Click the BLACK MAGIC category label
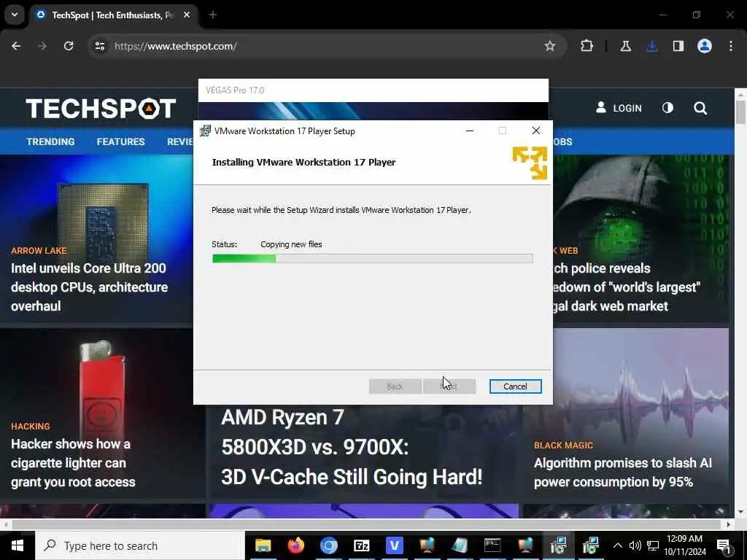Viewport: 747px width, 560px height. (564, 446)
